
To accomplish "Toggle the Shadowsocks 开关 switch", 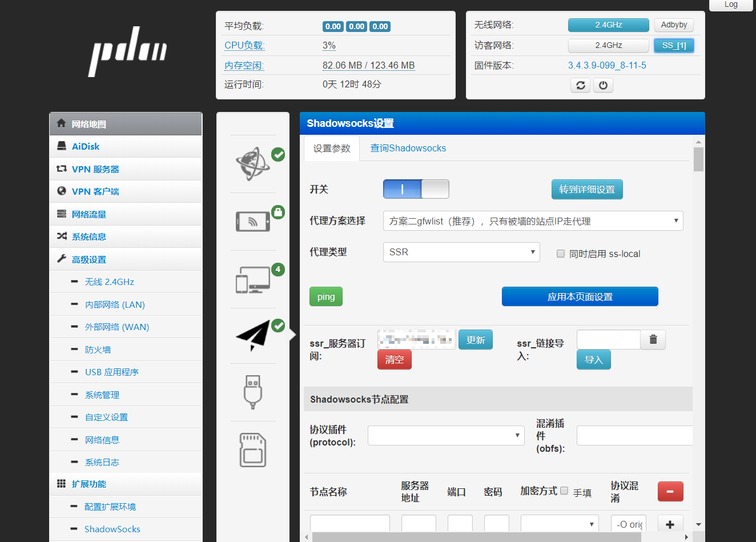I will (x=416, y=189).
